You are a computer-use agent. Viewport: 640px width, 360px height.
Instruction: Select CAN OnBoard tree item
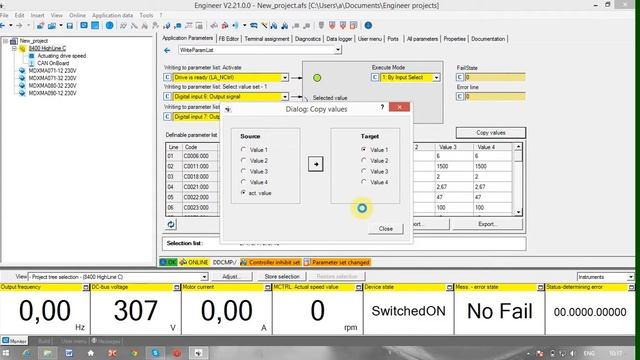53,63
